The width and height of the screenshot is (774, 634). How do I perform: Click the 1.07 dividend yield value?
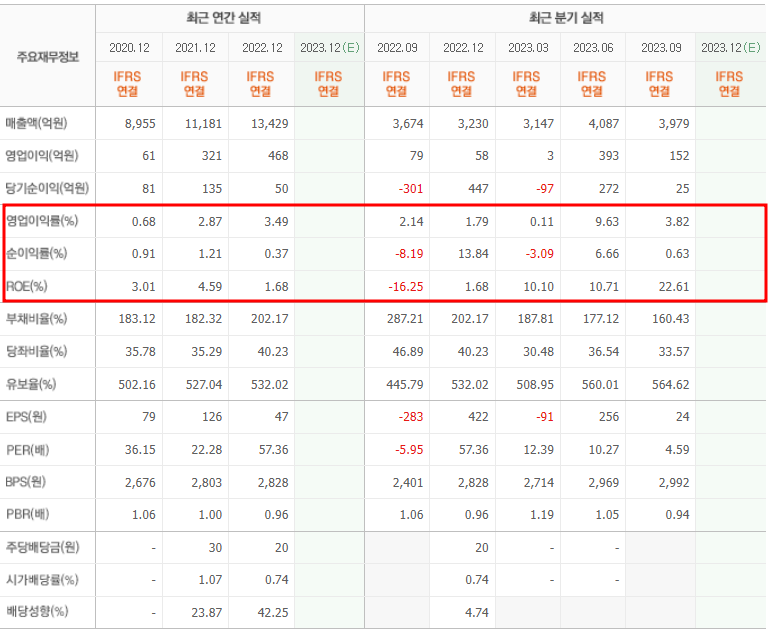tap(210, 580)
